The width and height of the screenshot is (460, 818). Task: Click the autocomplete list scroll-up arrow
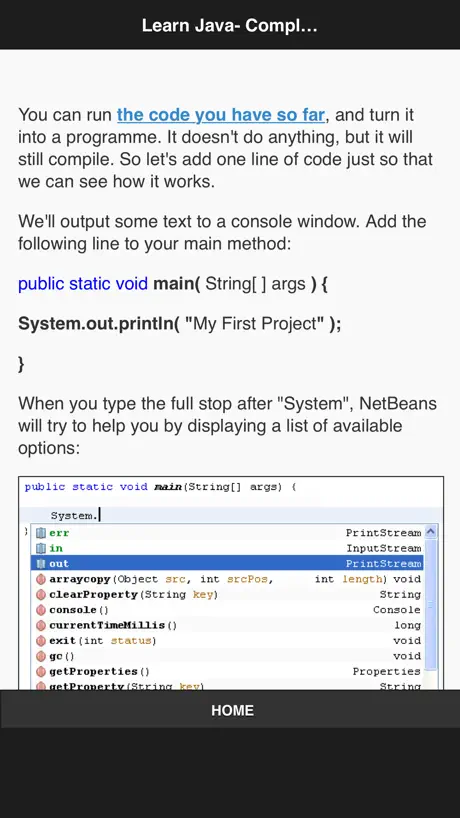pos(431,532)
